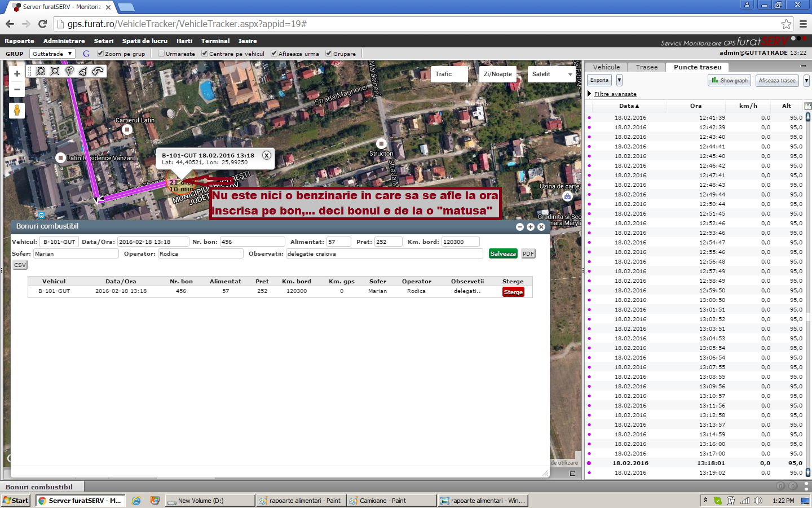Open the Administrare menu
This screenshot has height=508, width=812.
[64, 41]
